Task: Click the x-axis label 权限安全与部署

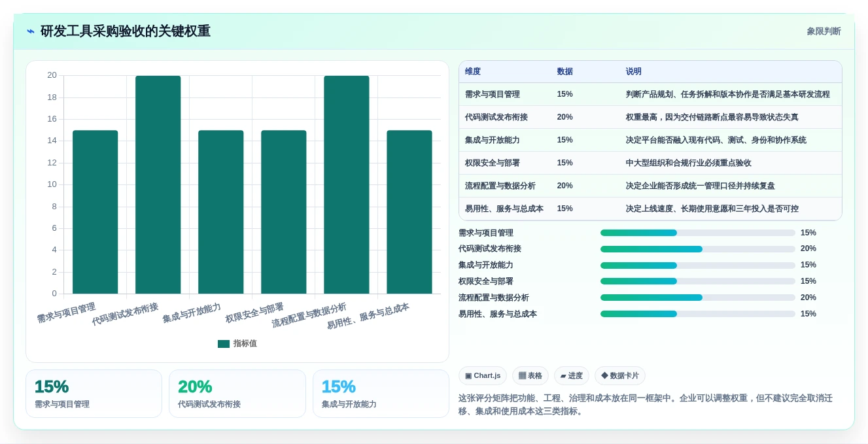Action: (254, 313)
